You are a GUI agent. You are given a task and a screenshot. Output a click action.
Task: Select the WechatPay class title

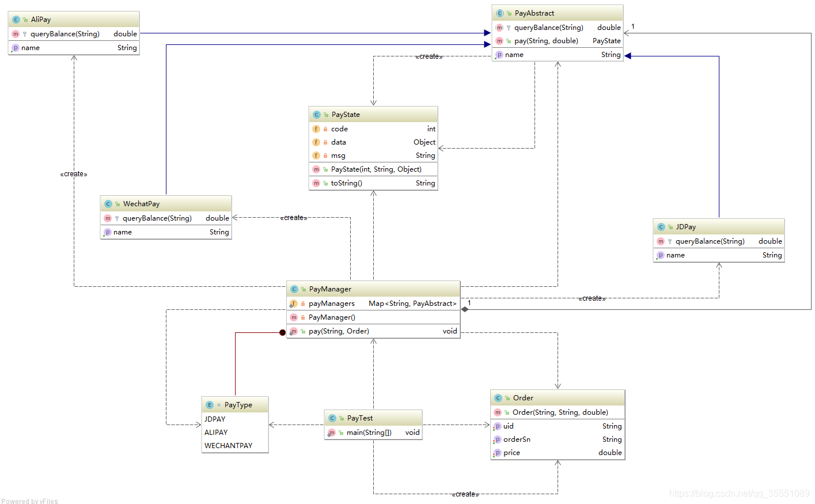pos(141,204)
